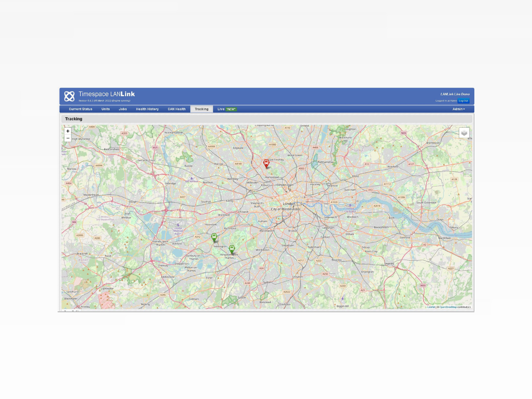532x399 pixels.
Task: Open the Leaflet attribution link
Action: [x=431, y=307]
